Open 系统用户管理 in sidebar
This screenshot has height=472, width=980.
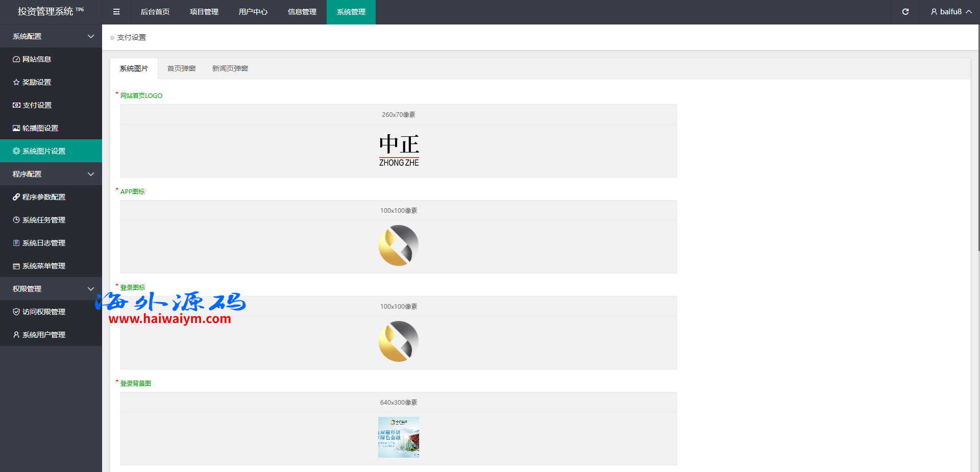pyautogui.click(x=43, y=335)
